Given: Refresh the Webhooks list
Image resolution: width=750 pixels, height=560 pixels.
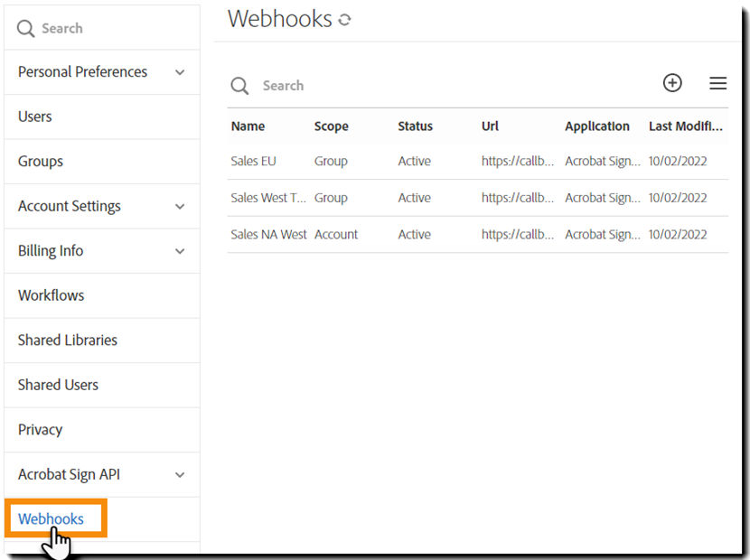Looking at the screenshot, I should coord(345,18).
